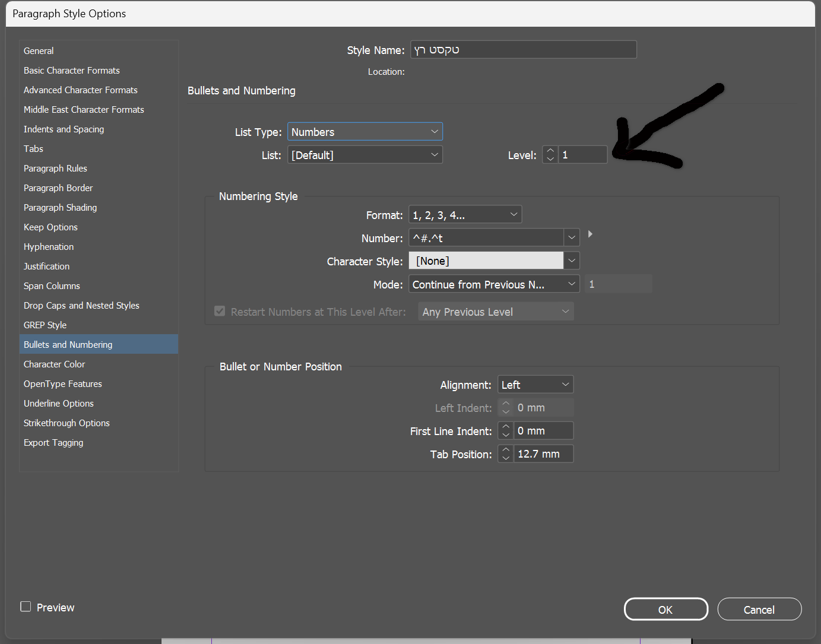
Task: Click the First Line Indent value field
Action: point(544,431)
